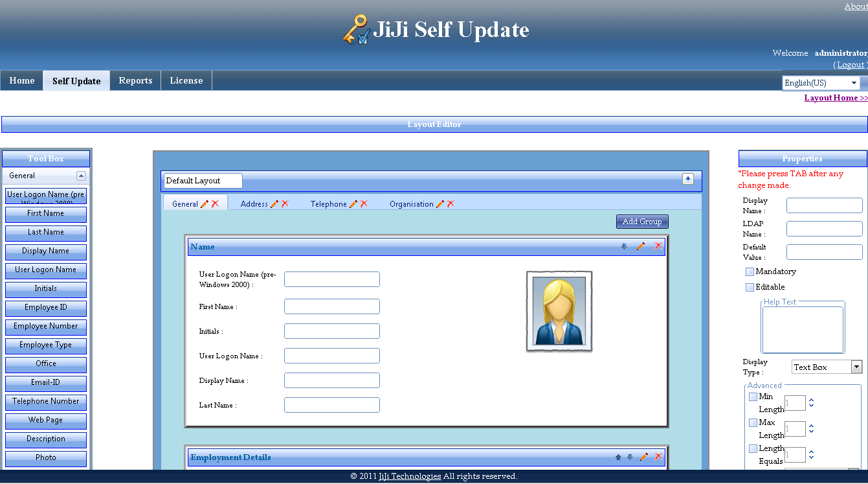Switch to the General layout tab
The image size is (868, 484).
(x=184, y=203)
